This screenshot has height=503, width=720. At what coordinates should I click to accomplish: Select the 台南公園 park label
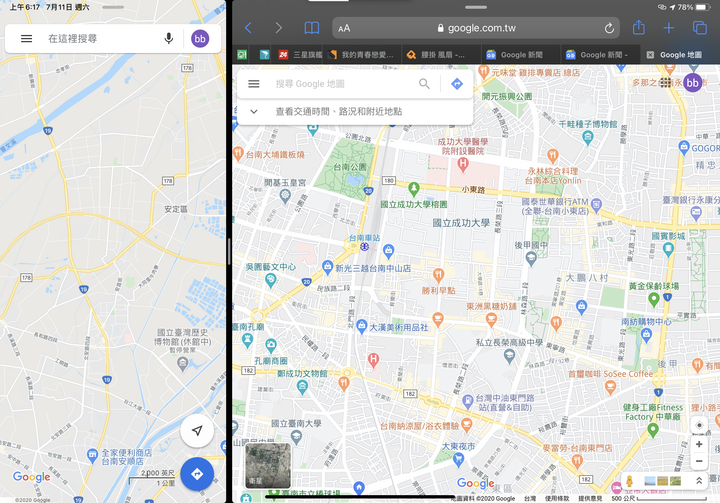(350, 167)
